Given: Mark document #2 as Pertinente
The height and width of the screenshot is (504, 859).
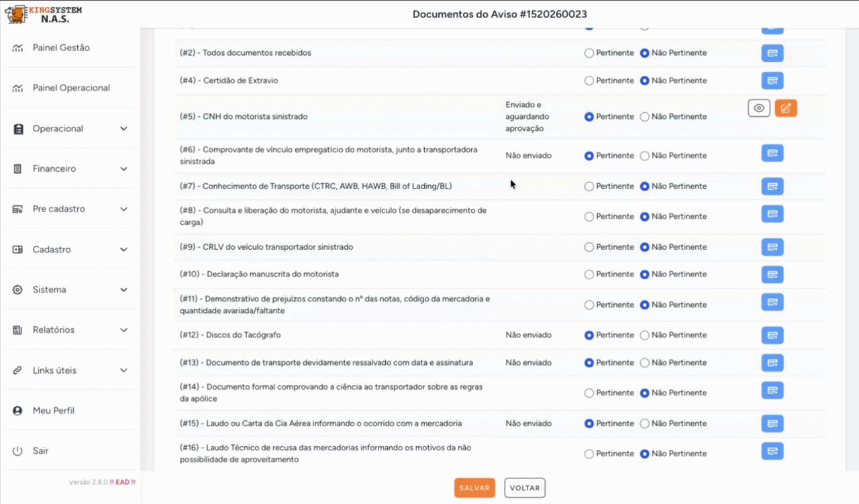Looking at the screenshot, I should pyautogui.click(x=589, y=53).
